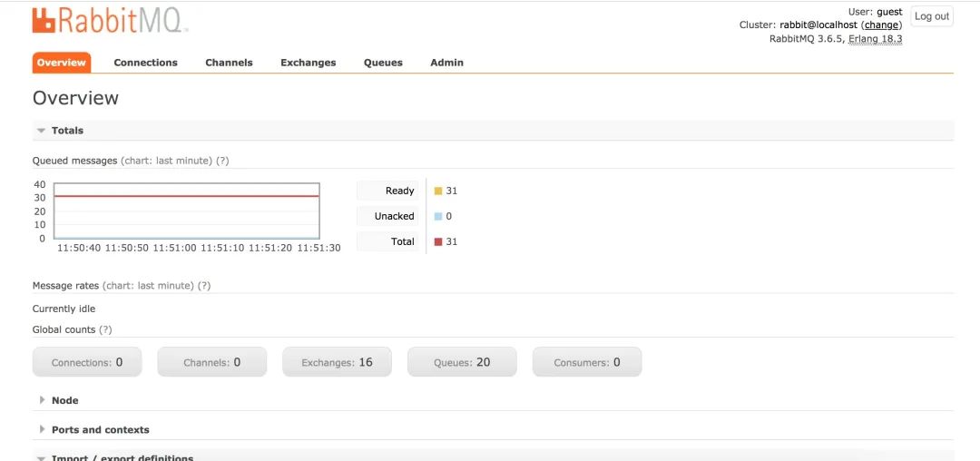This screenshot has width=980, height=461.
Task: Open the Channels tab
Action: pos(229,63)
